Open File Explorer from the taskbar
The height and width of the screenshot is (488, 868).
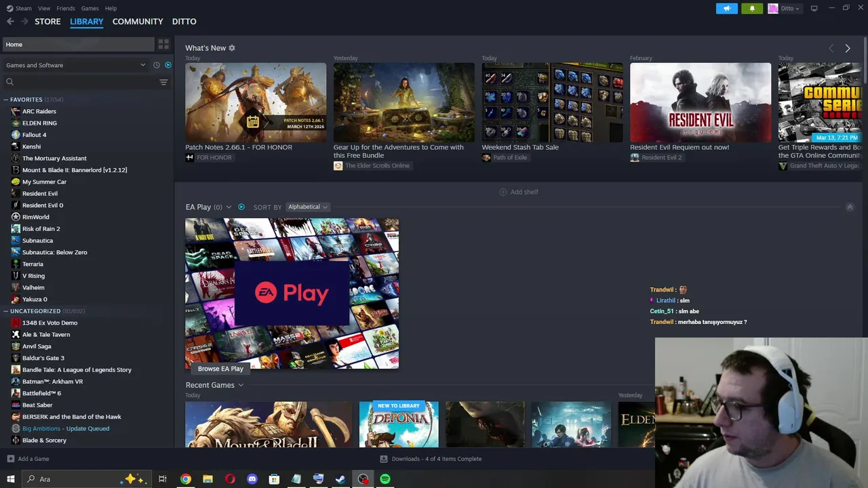click(x=208, y=479)
